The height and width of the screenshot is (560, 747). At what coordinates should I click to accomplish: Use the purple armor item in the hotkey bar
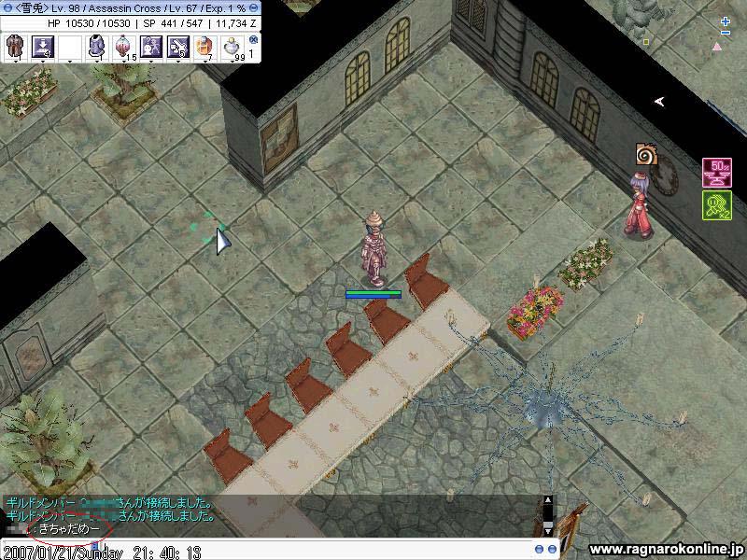coord(97,47)
